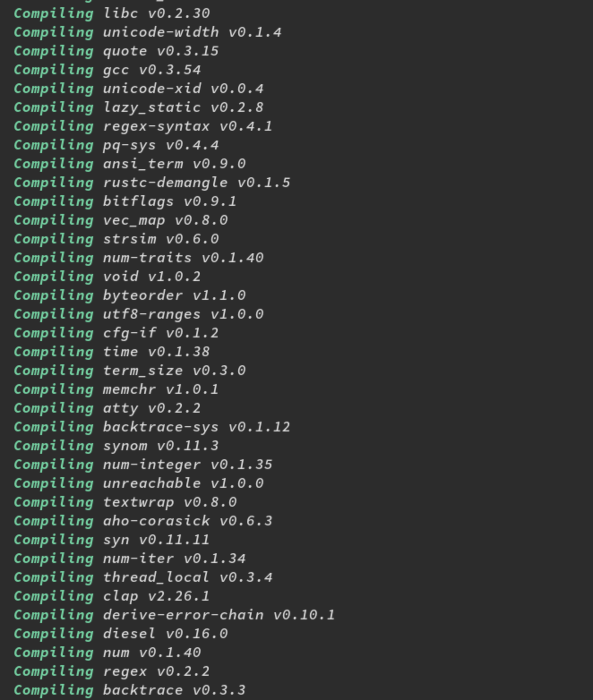593x700 pixels.
Task: Click Compiling word before backtrace v0.3.3
Action: (54, 690)
